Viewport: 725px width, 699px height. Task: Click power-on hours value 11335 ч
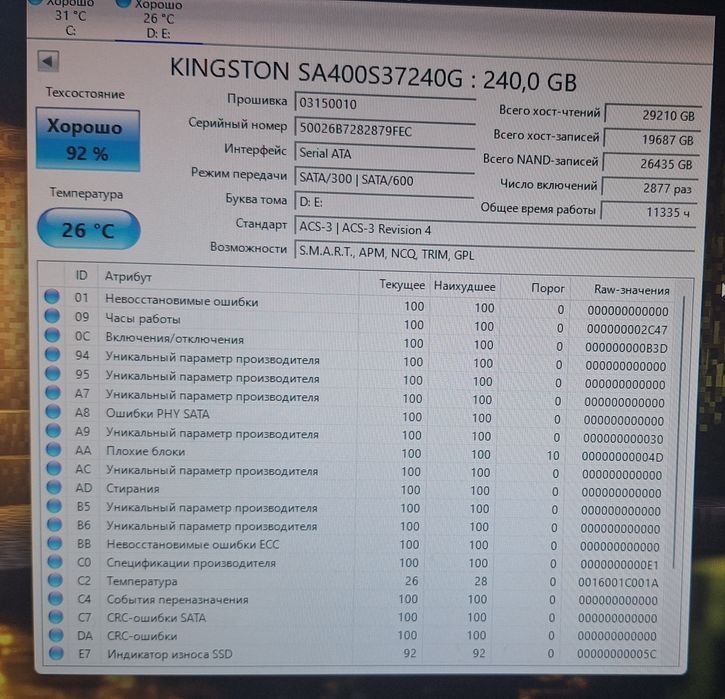(x=649, y=212)
